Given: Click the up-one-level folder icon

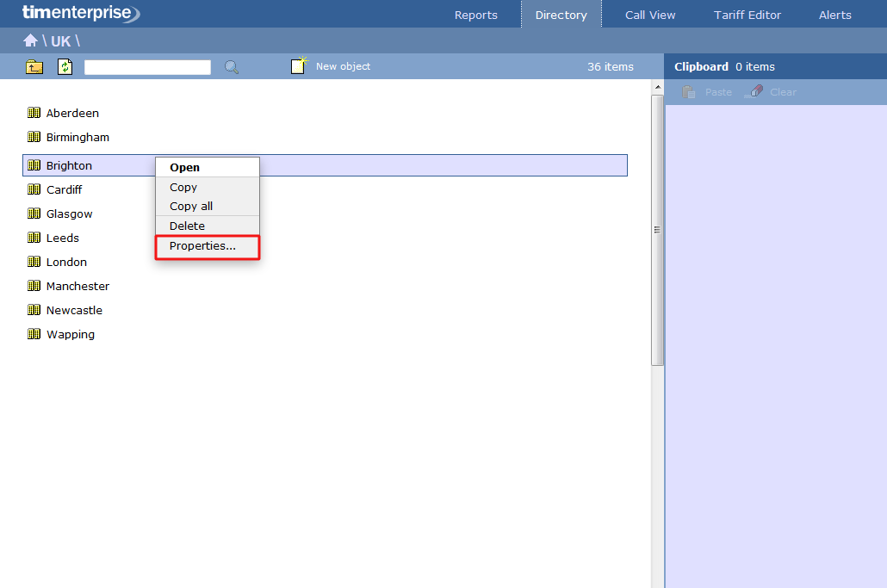Looking at the screenshot, I should point(34,67).
